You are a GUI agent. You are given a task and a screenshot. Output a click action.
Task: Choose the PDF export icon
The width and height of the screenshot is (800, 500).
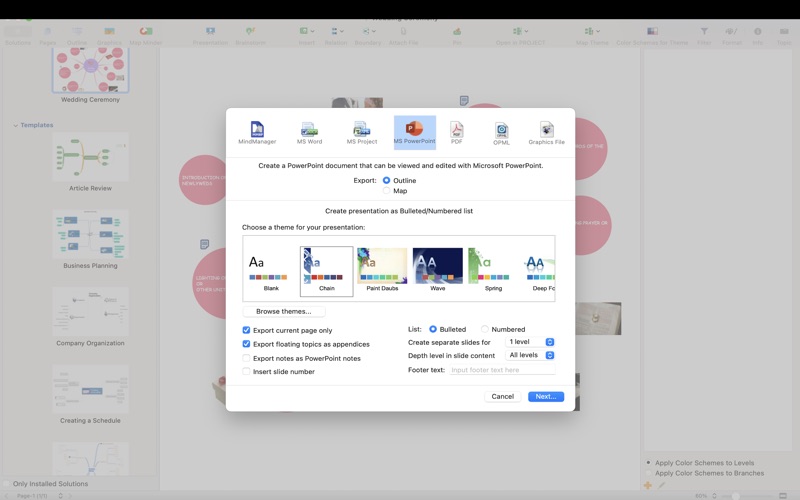[457, 133]
